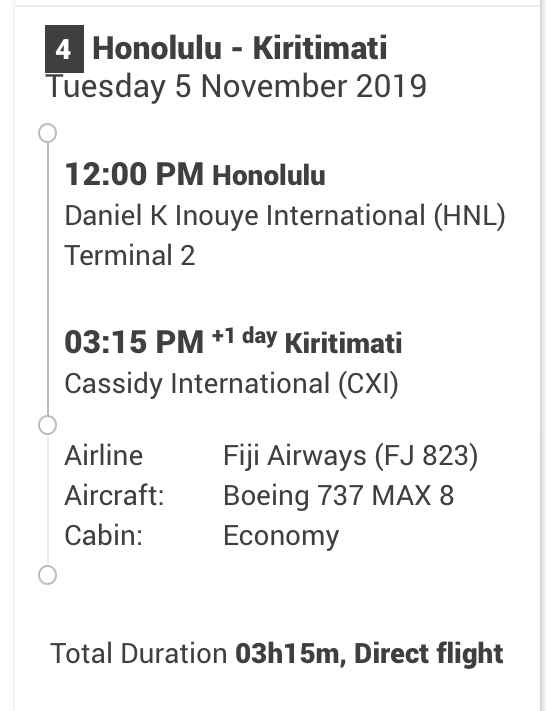Click the Airline field label
This screenshot has width=546, height=711.
pos(104,455)
